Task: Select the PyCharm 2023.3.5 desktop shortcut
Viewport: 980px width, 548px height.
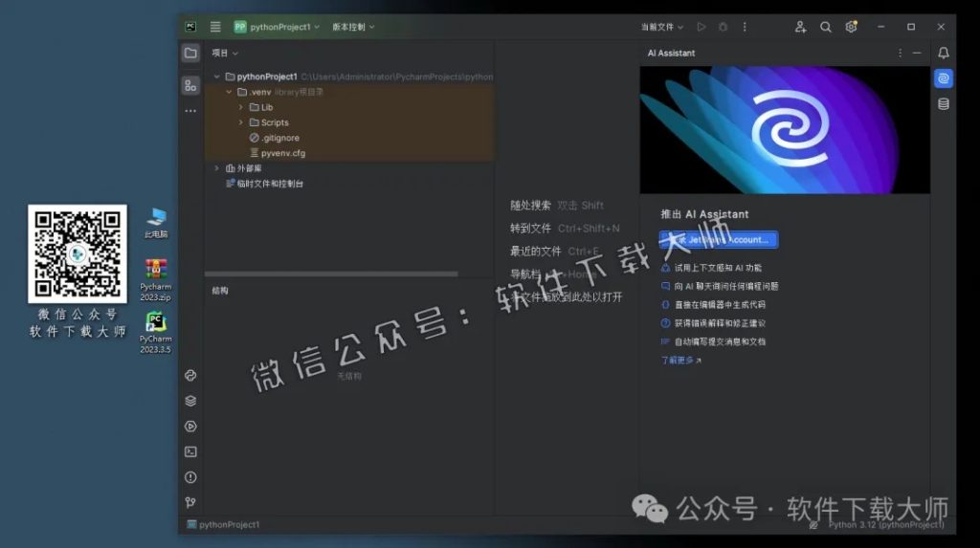Action: pyautogui.click(x=156, y=333)
